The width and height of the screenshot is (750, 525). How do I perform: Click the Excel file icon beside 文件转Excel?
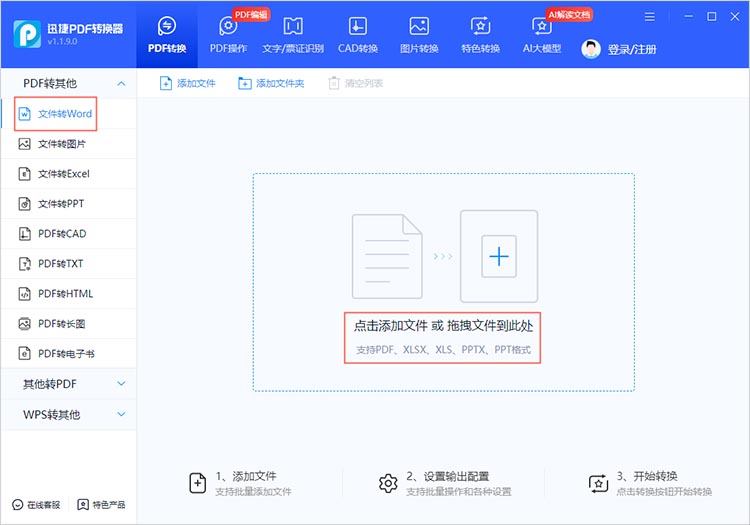(x=24, y=174)
